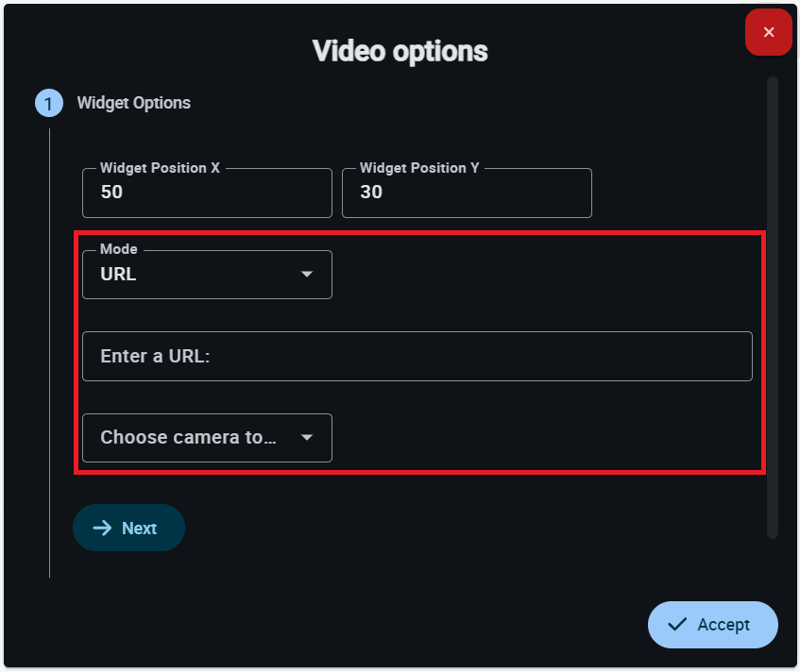Click the Video options title text
Screen dimensions: 800x672
point(400,50)
